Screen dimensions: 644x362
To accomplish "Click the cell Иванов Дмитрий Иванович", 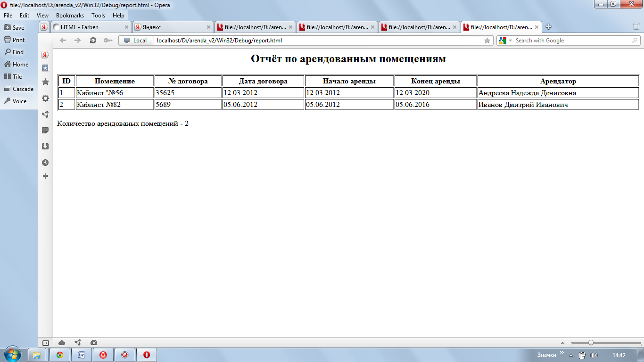I will pos(558,104).
